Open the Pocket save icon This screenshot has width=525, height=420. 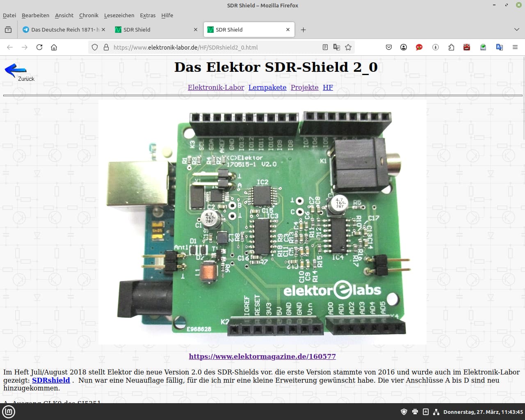pyautogui.click(x=389, y=47)
